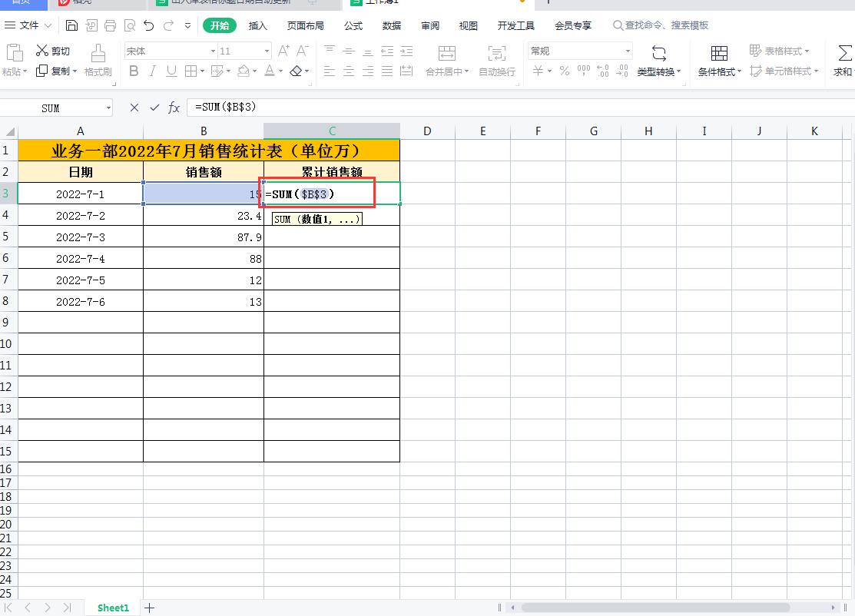Toggle align left for cell text
Viewport: 855px width, 616px height.
pyautogui.click(x=330, y=71)
